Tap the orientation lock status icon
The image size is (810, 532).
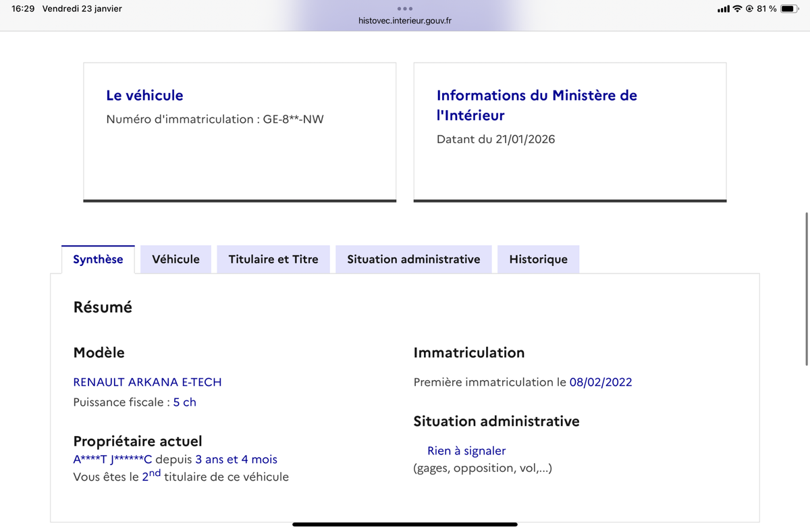click(x=749, y=9)
